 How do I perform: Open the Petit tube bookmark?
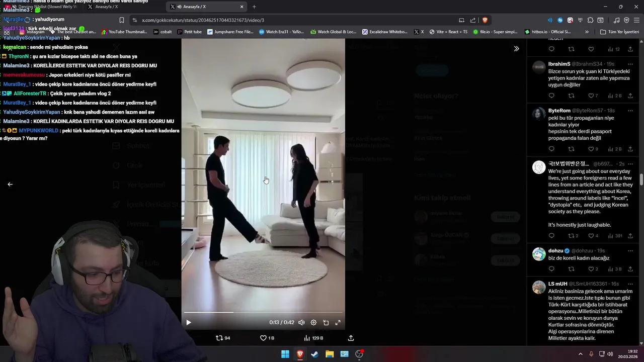[x=189, y=32]
